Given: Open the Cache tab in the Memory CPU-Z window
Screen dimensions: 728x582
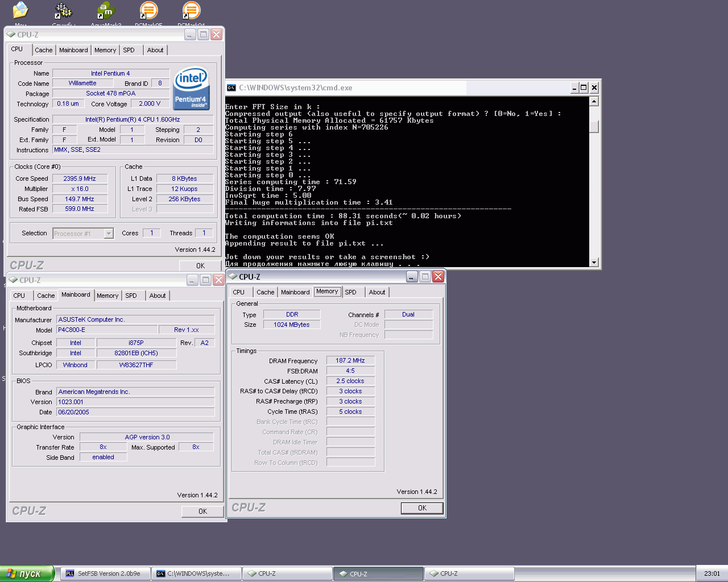Looking at the screenshot, I should pos(266,292).
